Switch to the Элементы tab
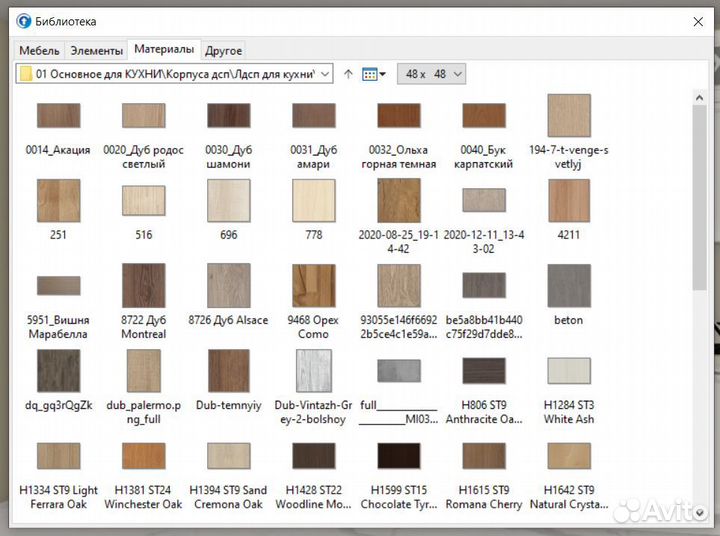The height and width of the screenshot is (536, 720). (97, 50)
